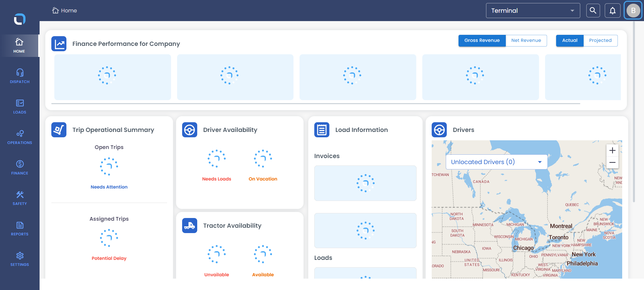Click the Drivers panel steering wheel icon
The image size is (644, 290).
pos(439,130)
